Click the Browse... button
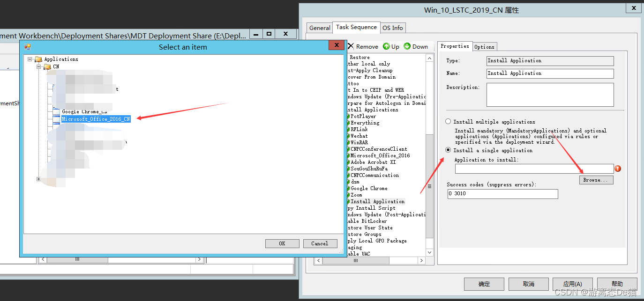Screen dimensions: 644x301 (x=596, y=179)
